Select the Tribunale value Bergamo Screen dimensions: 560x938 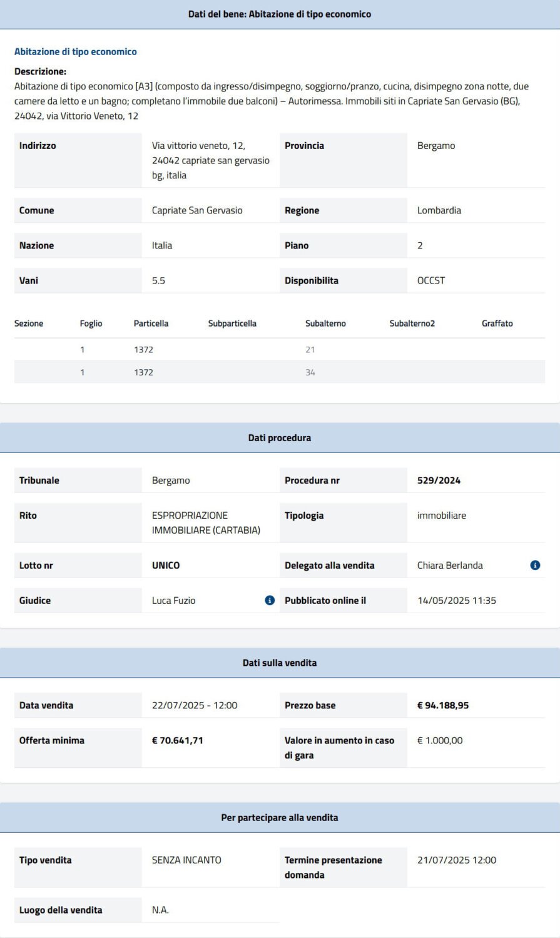click(171, 481)
